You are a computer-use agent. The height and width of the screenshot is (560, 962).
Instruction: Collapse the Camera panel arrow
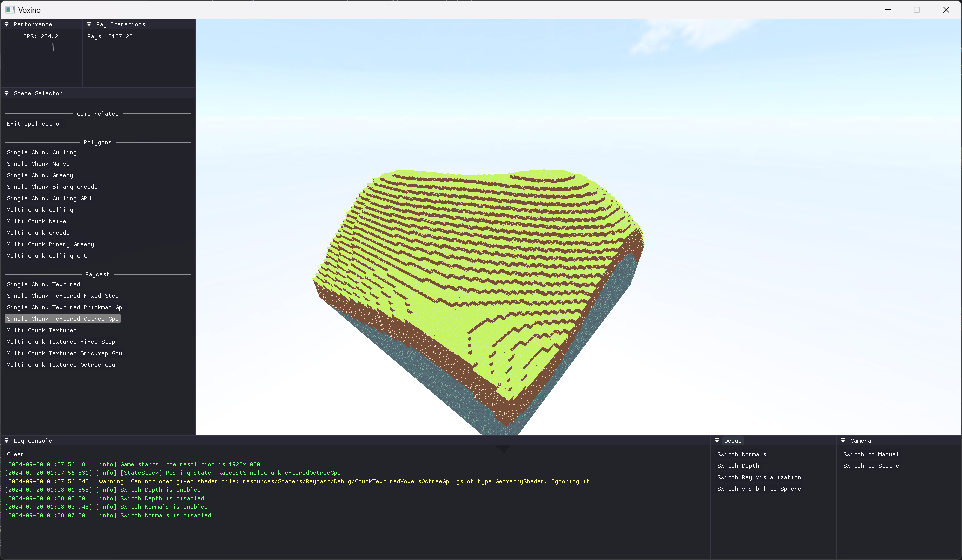click(x=843, y=441)
